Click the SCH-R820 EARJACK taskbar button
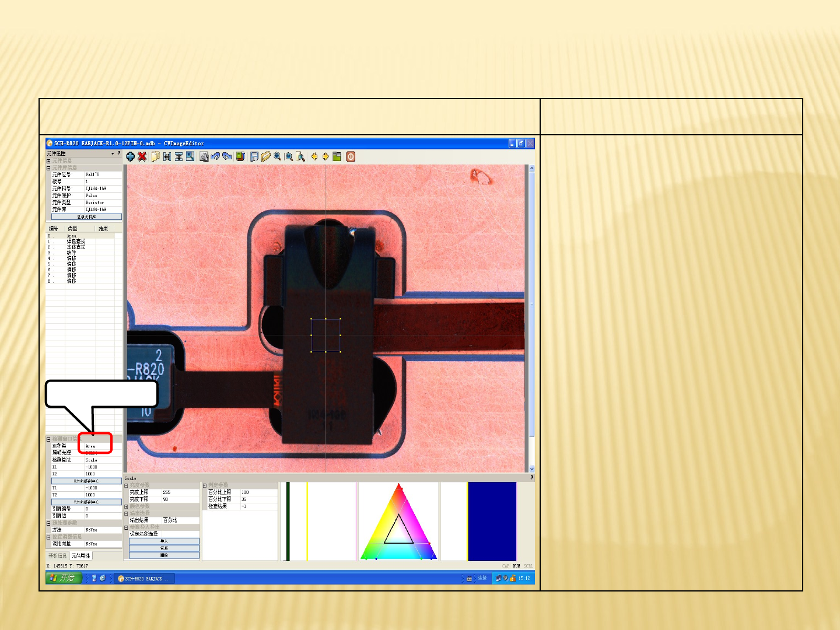 click(x=145, y=579)
